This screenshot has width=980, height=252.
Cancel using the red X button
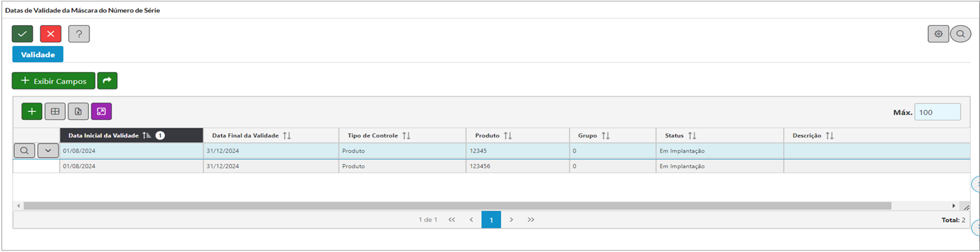(x=51, y=34)
